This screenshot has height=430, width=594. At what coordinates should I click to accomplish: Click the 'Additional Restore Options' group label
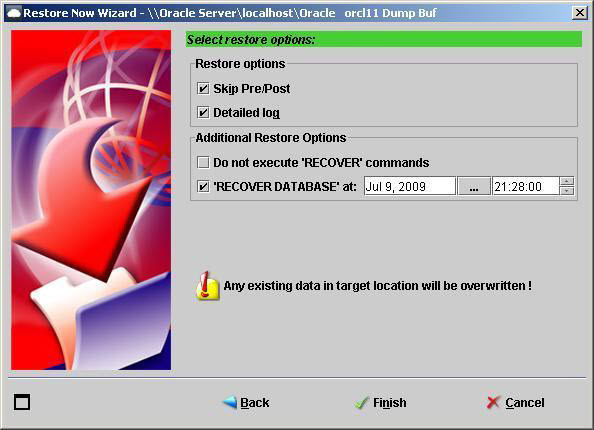pyautogui.click(x=271, y=138)
